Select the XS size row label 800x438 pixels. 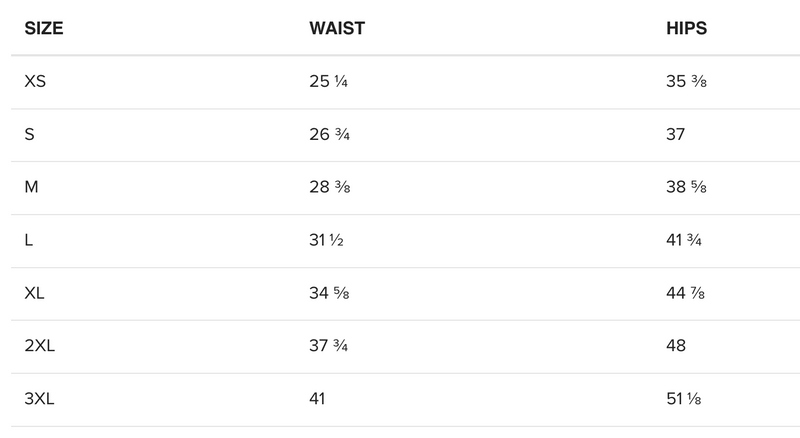tap(35, 82)
